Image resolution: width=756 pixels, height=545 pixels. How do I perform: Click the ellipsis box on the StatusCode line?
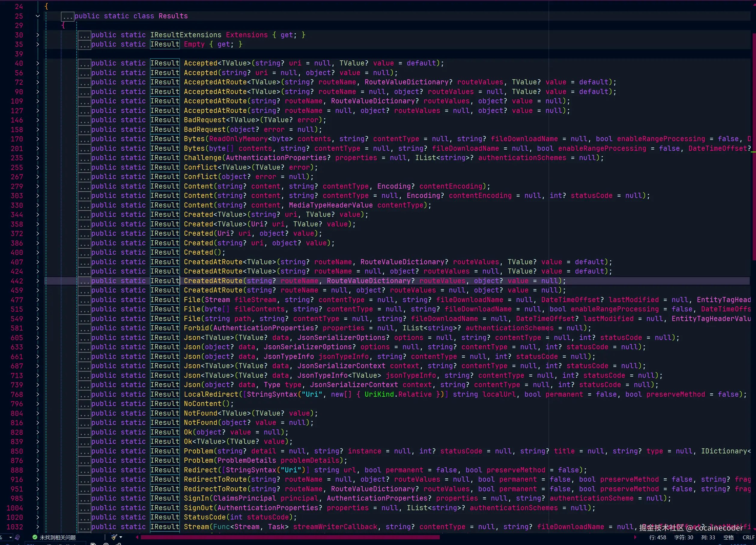pyautogui.click(x=84, y=517)
